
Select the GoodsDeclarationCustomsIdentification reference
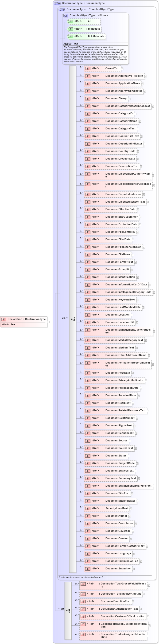(114, 625)
